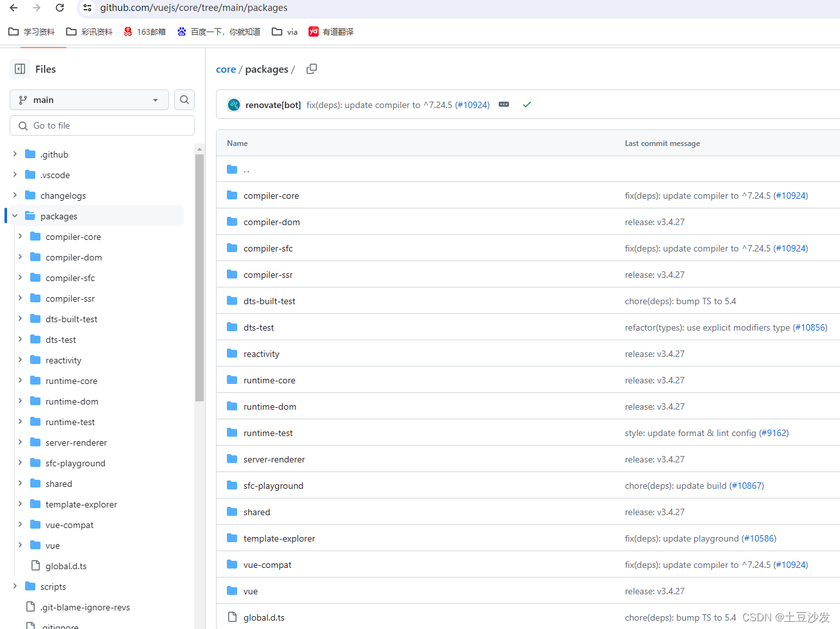Open #10856 pull request link
840x629 pixels.
pyautogui.click(x=810, y=327)
